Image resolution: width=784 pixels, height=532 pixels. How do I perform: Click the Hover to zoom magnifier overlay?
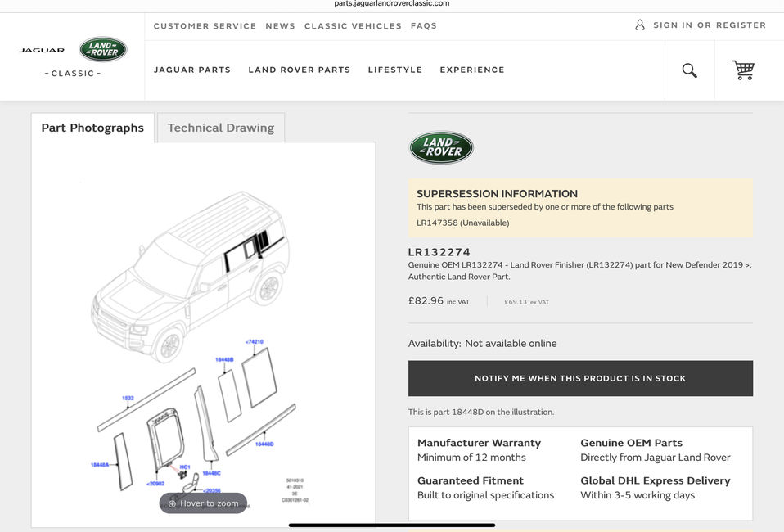point(203,503)
